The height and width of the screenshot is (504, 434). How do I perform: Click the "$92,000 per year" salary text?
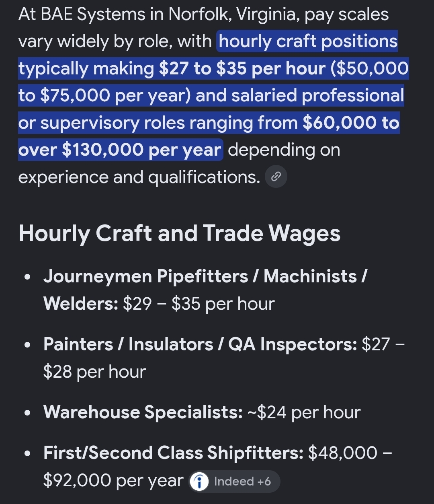click(x=113, y=480)
